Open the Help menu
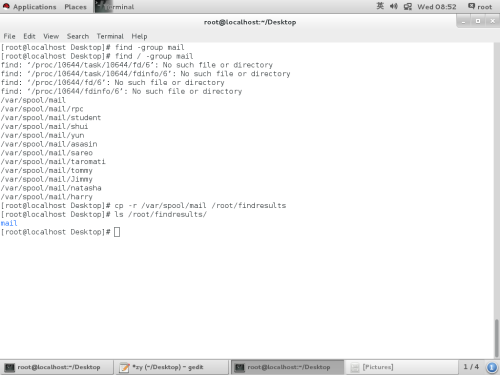Screen dimensions: 500x375 pyautogui.click(x=139, y=36)
